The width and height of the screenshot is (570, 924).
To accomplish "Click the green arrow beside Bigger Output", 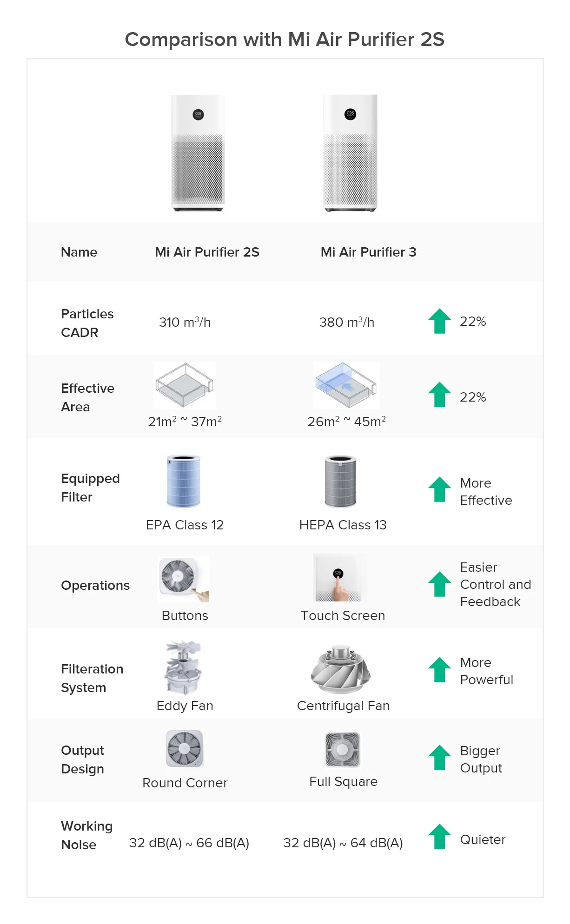I will click(x=439, y=758).
